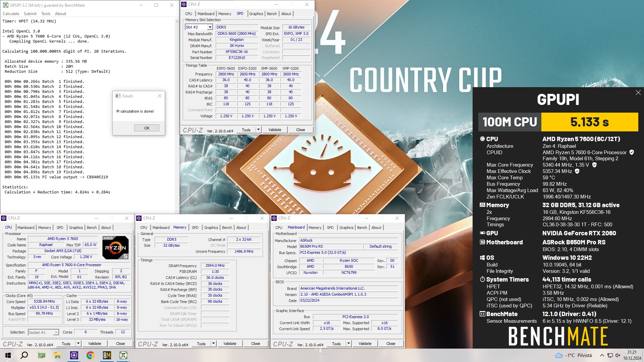Open GPUPI About menu
The image size is (644, 362).
60,14
